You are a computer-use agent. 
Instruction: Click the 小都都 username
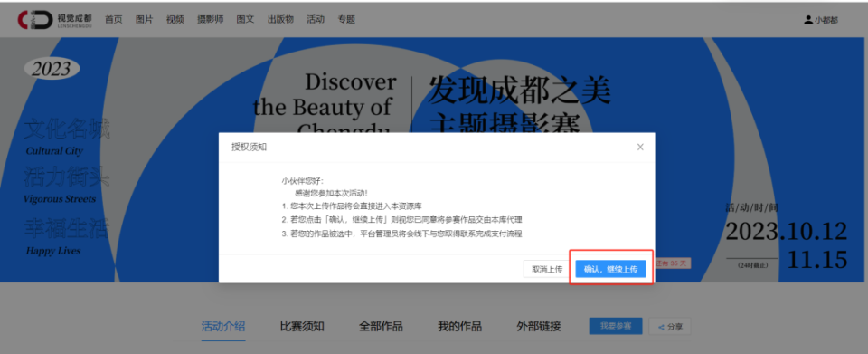point(826,20)
